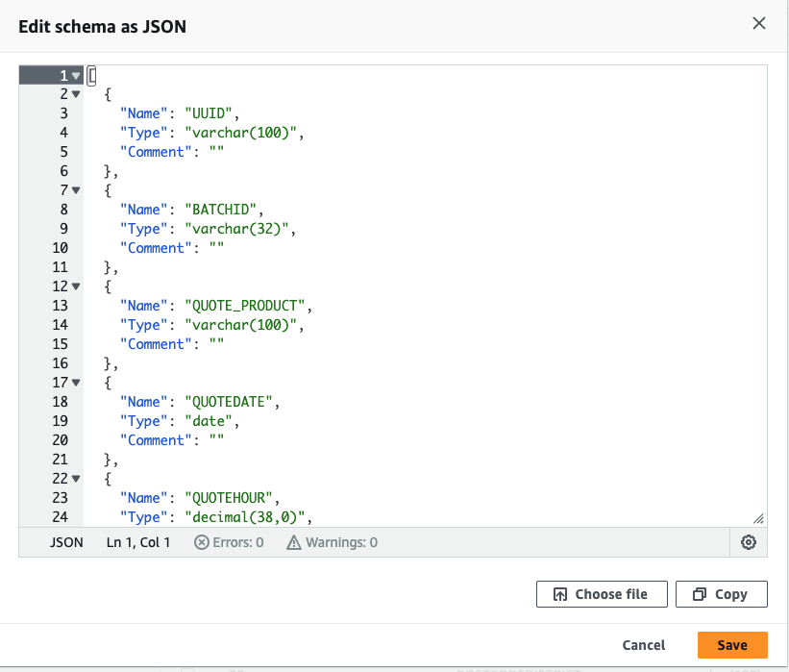Close the Edit schema dialog with the X
Screen dimensions: 789x672
tap(759, 23)
